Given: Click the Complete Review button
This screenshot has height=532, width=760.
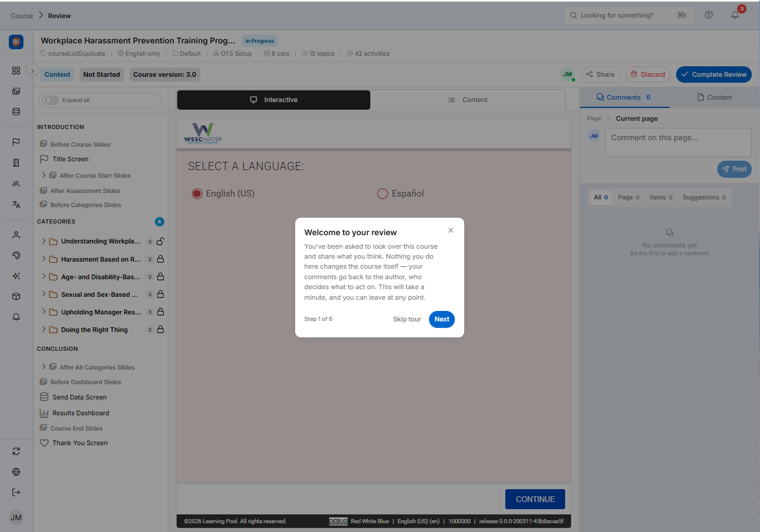Looking at the screenshot, I should (x=714, y=74).
